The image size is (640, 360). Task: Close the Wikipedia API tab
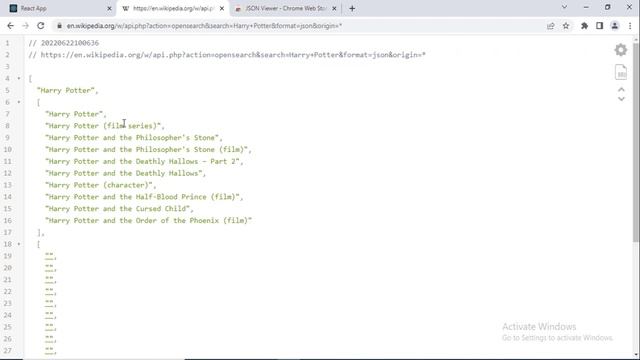pos(222,8)
